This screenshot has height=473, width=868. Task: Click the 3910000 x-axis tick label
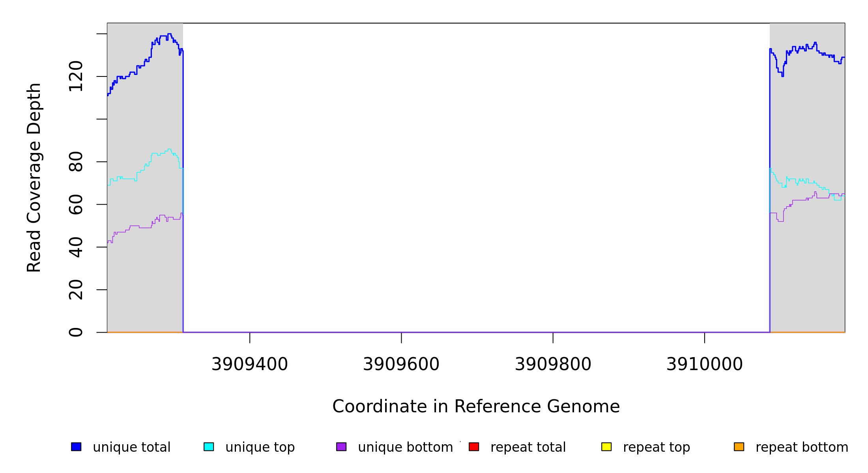coord(705,364)
